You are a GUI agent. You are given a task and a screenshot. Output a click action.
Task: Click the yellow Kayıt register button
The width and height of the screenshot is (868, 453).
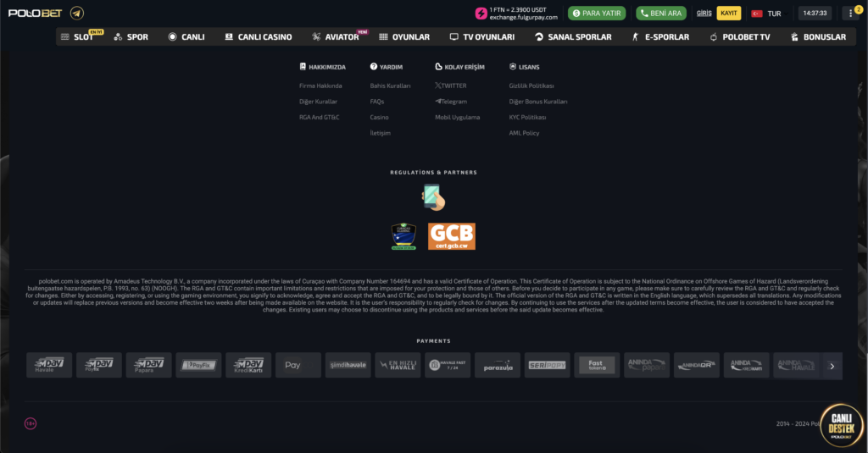(728, 14)
